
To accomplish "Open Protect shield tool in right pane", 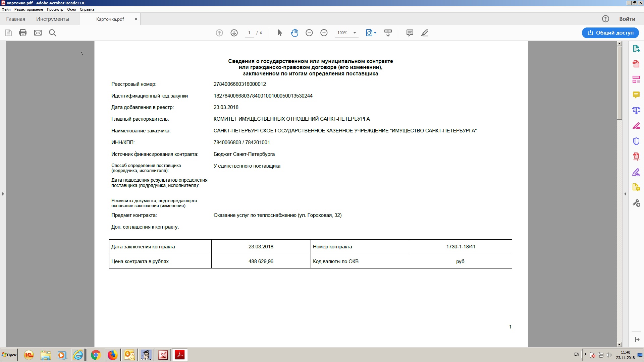I will [x=636, y=141].
